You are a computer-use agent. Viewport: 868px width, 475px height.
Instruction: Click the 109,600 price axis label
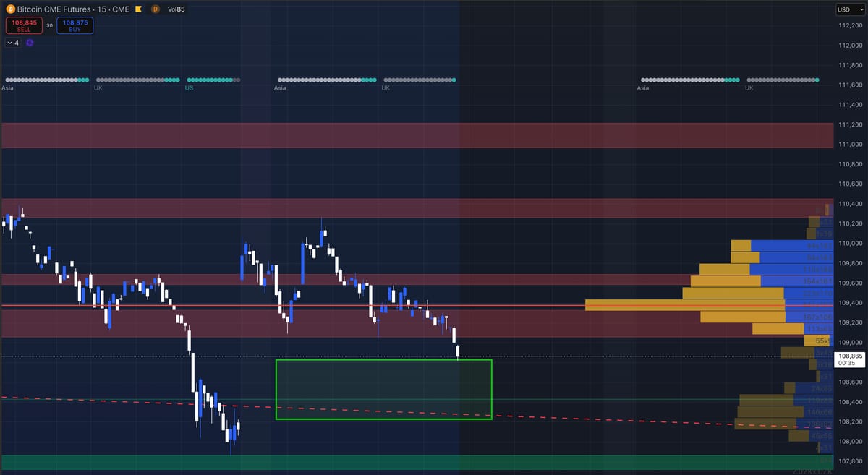point(849,283)
